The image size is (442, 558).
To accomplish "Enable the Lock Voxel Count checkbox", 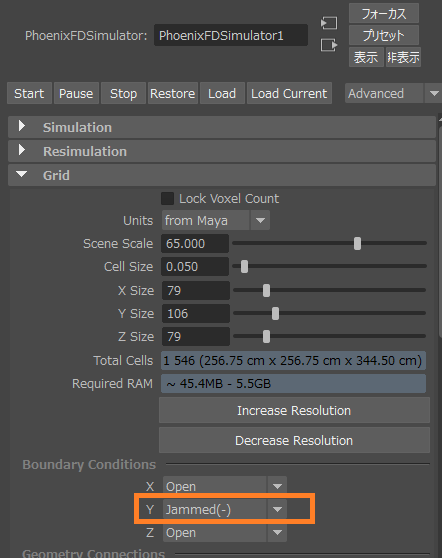I will [x=167, y=199].
